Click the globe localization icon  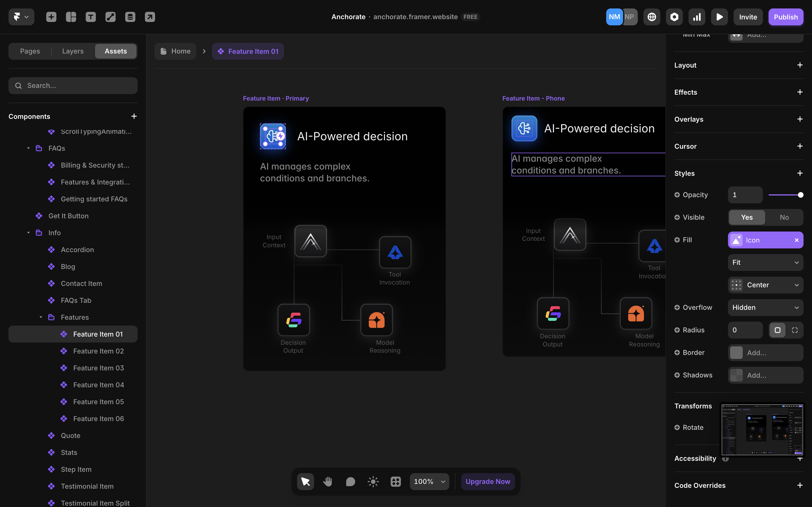tap(652, 17)
